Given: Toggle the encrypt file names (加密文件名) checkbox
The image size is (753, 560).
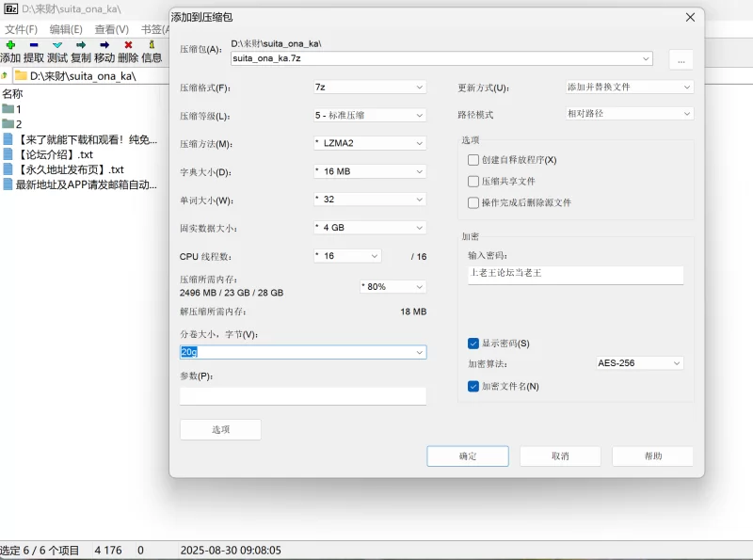Looking at the screenshot, I should 473,386.
